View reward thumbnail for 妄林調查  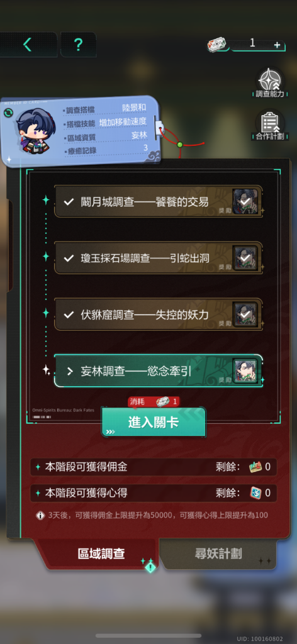click(245, 371)
